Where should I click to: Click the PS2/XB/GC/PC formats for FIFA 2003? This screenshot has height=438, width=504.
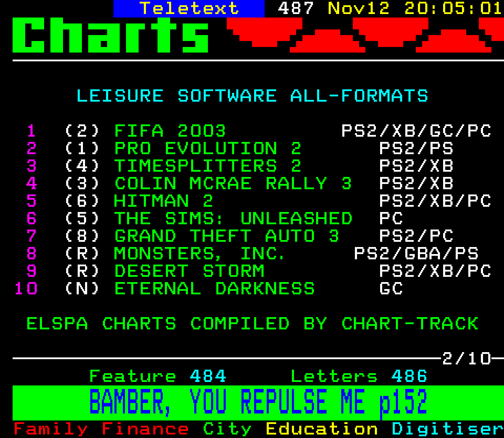click(416, 131)
